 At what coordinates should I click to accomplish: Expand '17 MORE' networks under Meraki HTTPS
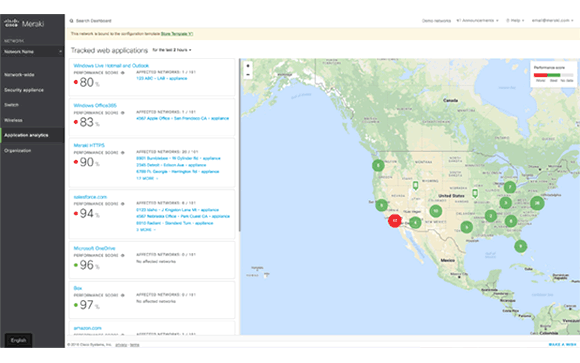coord(147,178)
